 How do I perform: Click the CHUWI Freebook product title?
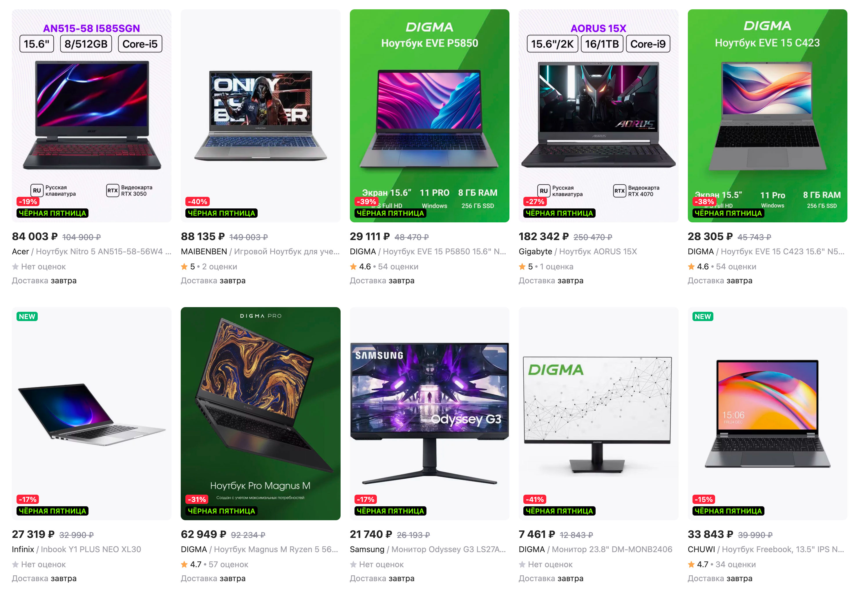tap(765, 549)
